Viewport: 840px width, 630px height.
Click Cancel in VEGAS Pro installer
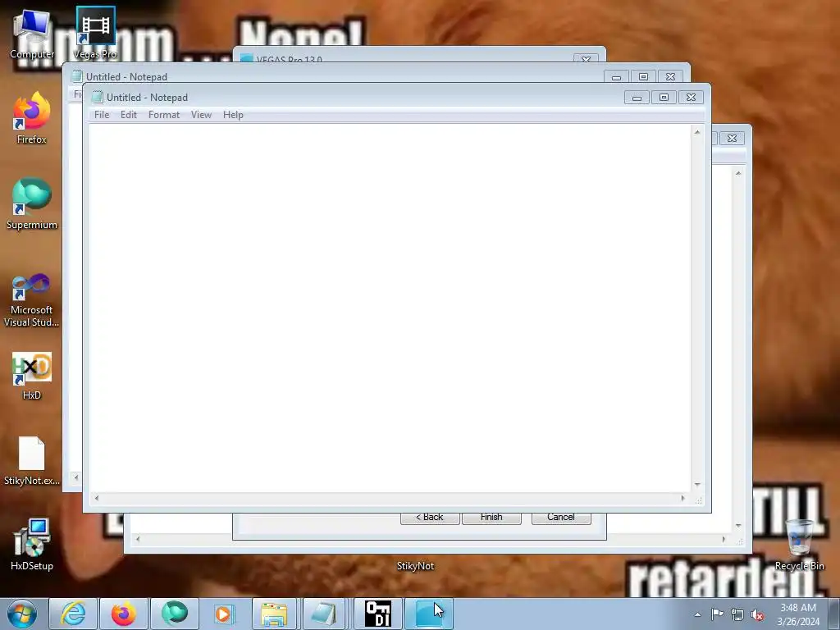coord(561,518)
